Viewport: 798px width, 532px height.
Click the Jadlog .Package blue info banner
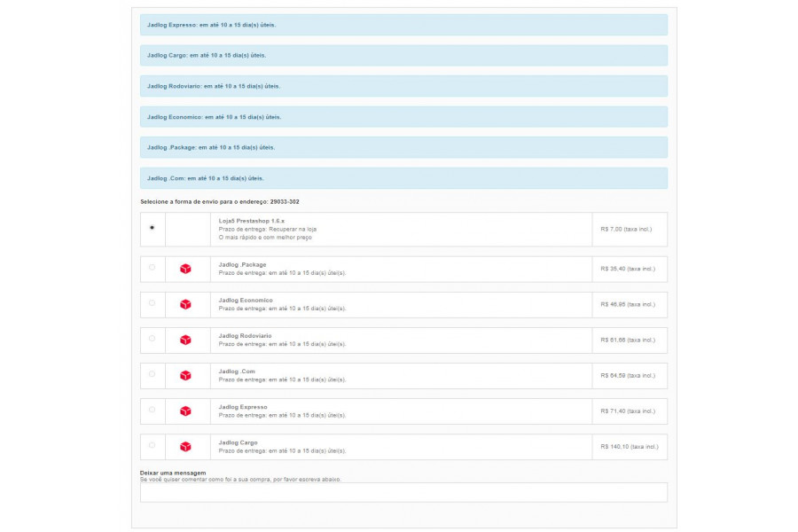(403, 147)
